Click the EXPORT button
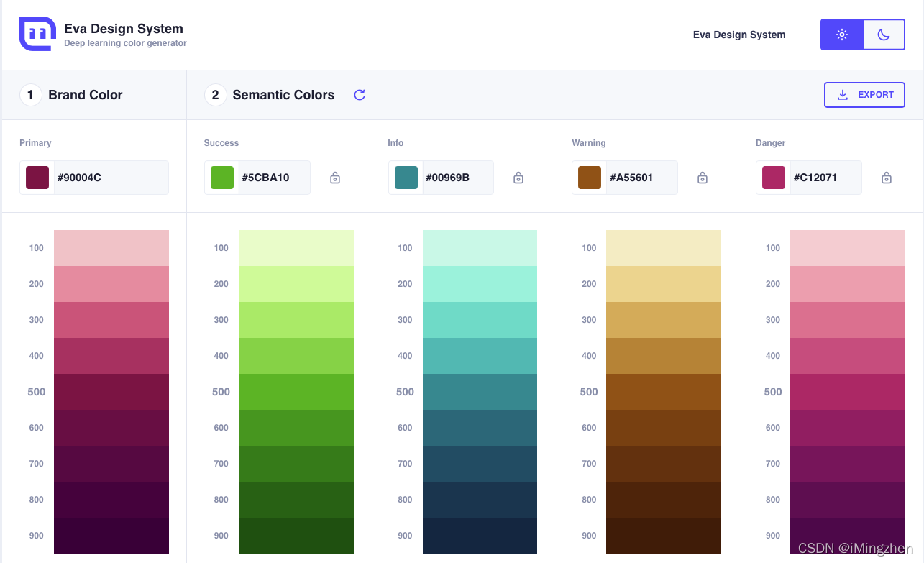The height and width of the screenshot is (563, 924). tap(864, 95)
